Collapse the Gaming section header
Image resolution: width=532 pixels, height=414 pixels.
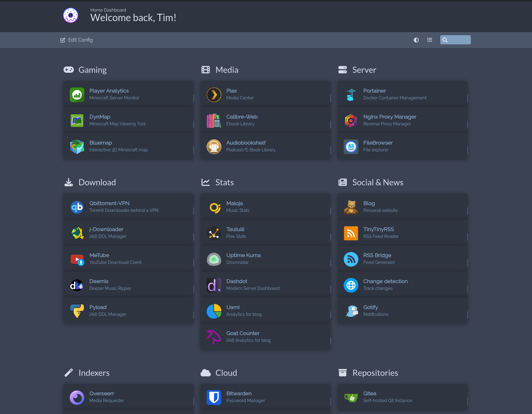click(93, 70)
